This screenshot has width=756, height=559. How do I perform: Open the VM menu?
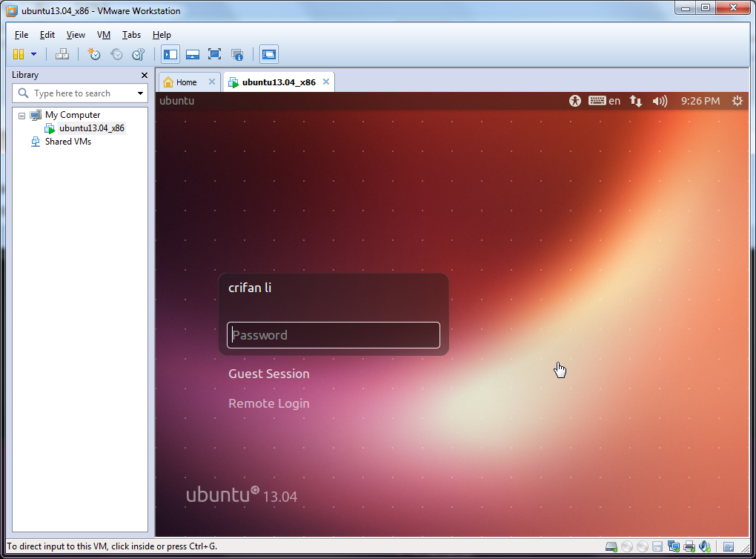(104, 35)
